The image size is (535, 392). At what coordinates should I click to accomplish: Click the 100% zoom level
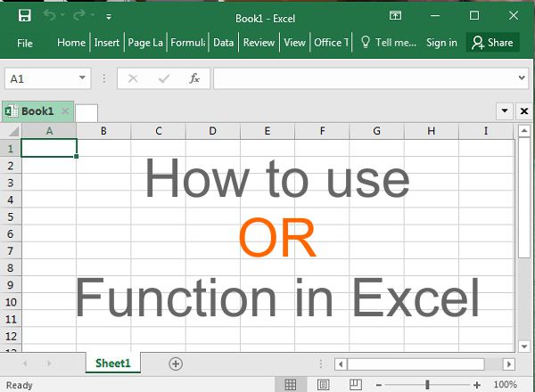point(505,385)
